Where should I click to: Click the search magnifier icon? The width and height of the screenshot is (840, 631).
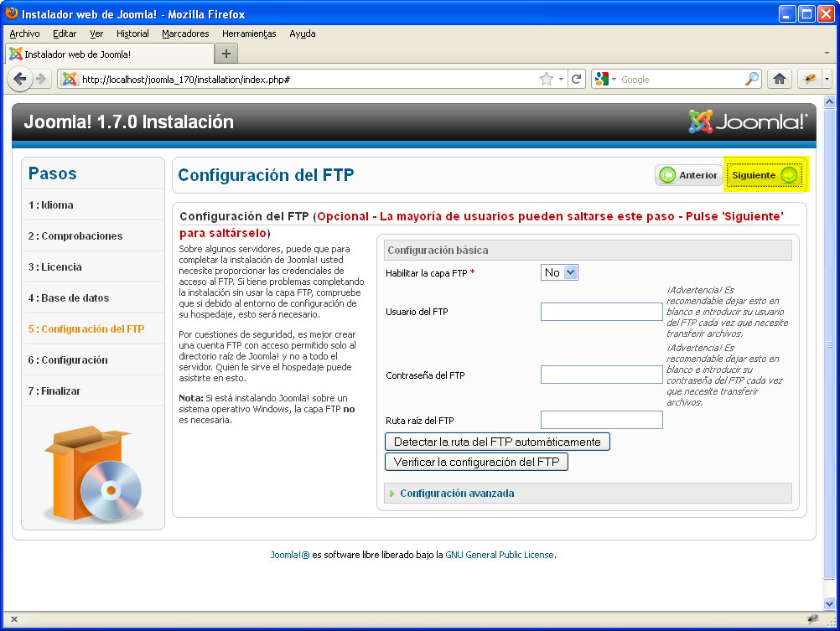pos(752,80)
